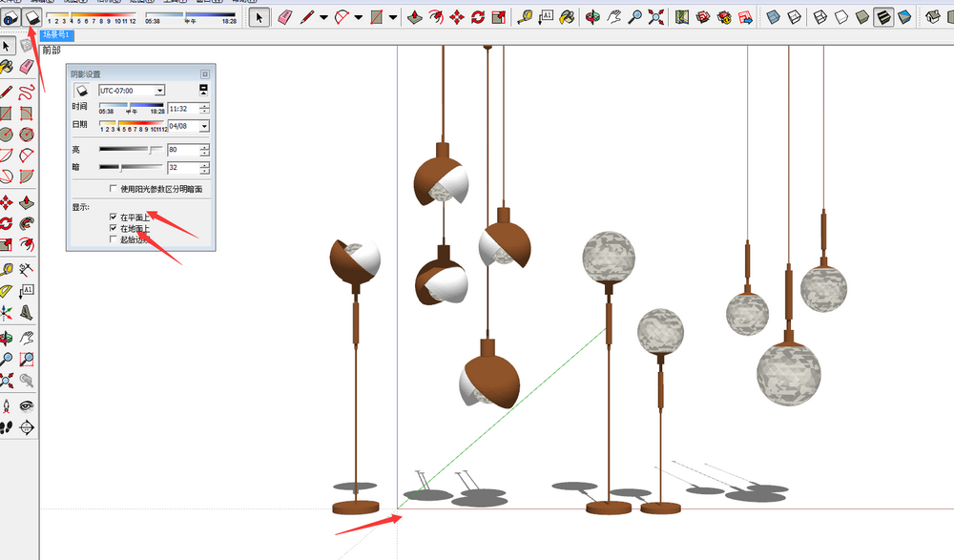Choose the Select arrow tool in top toolbar
Image resolution: width=954 pixels, height=560 pixels.
pyautogui.click(x=259, y=18)
